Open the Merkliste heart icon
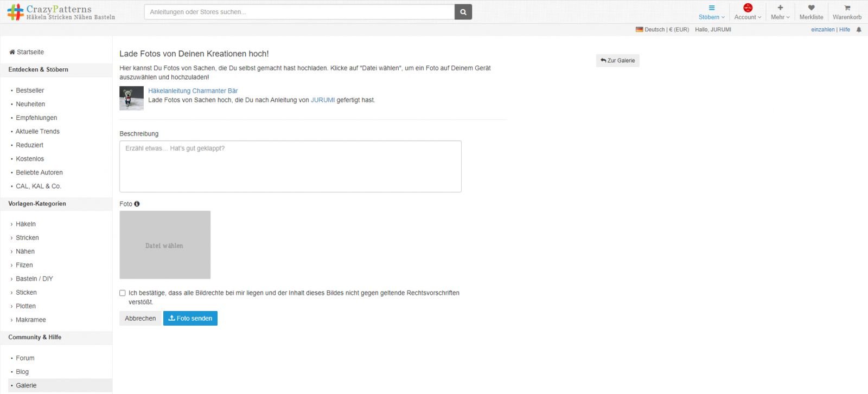The height and width of the screenshot is (394, 868). coord(811,12)
